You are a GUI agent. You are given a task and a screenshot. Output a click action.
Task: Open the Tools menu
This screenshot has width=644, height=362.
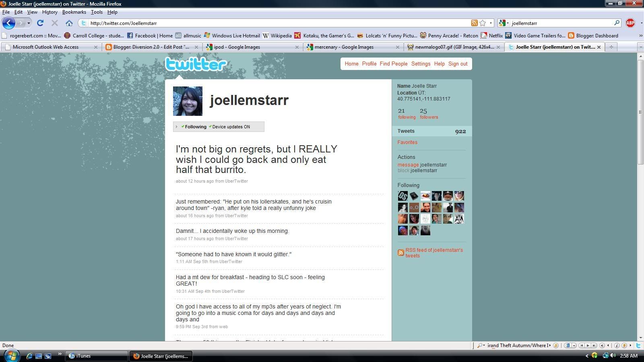97,12
